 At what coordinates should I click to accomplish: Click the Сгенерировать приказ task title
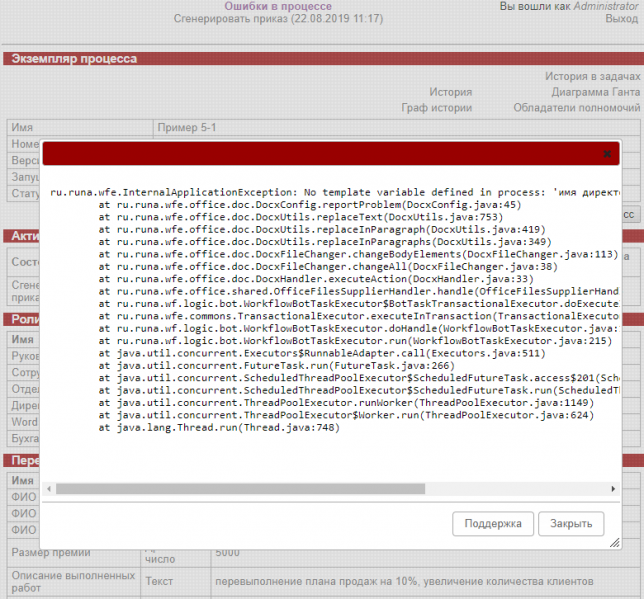[x=278, y=18]
